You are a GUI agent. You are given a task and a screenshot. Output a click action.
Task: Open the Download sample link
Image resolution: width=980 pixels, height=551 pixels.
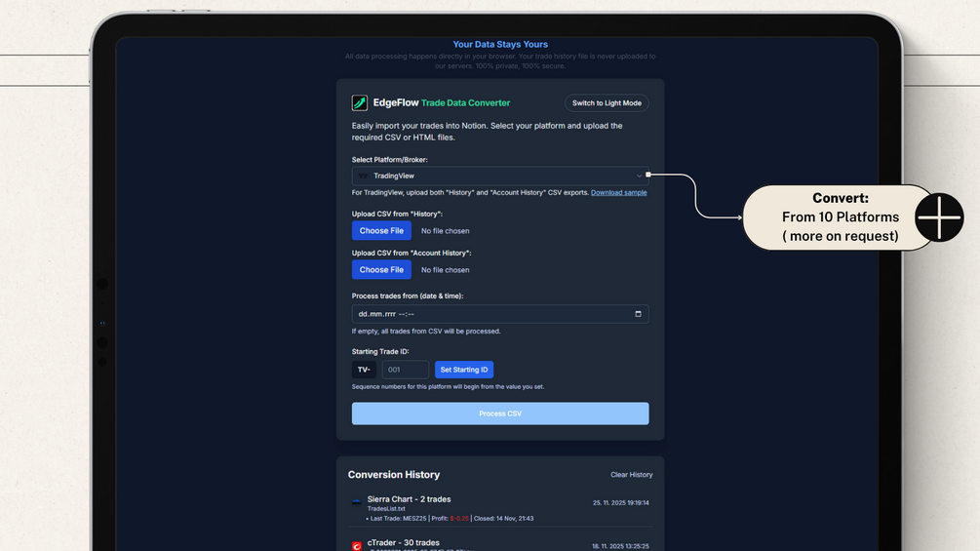(x=619, y=192)
